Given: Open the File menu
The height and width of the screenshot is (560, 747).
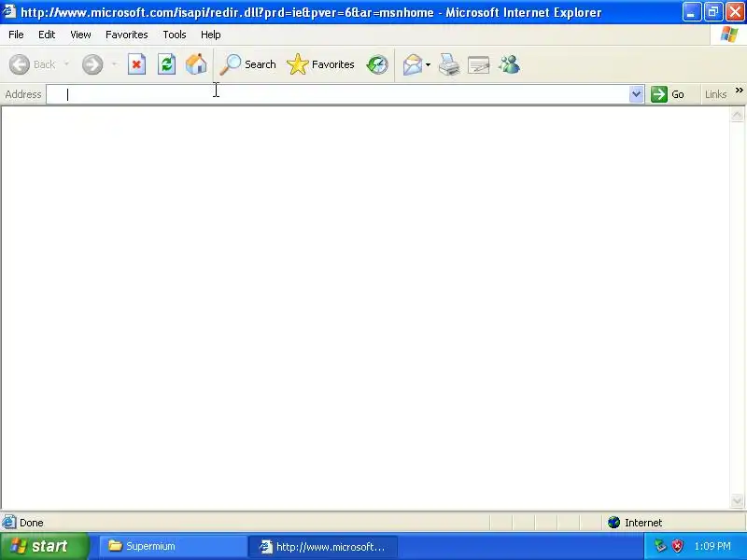Looking at the screenshot, I should pos(16,35).
